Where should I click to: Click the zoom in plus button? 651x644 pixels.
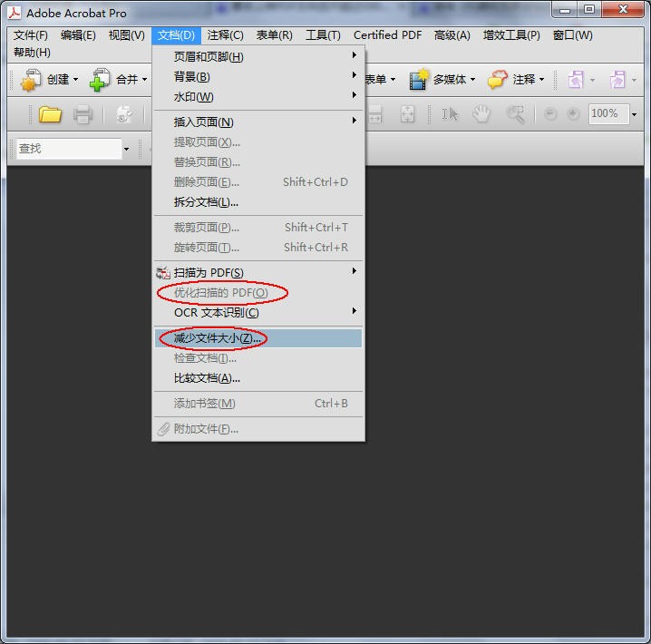pos(573,113)
